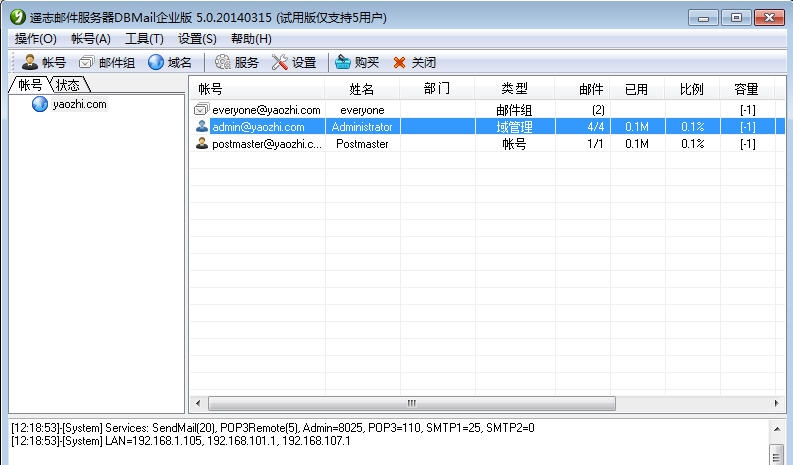Click the 购买 shopping basket icon

coord(342,62)
